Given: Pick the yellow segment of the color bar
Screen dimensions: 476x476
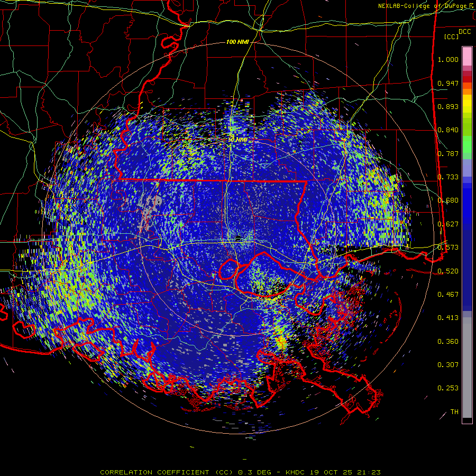Looking at the screenshot, I should pyautogui.click(x=467, y=104).
